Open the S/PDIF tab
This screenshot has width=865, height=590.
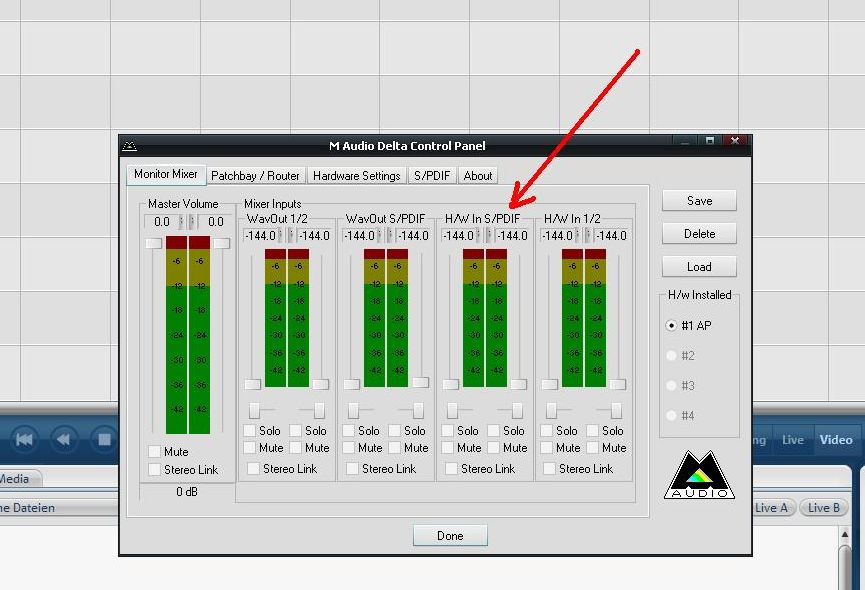(x=432, y=176)
